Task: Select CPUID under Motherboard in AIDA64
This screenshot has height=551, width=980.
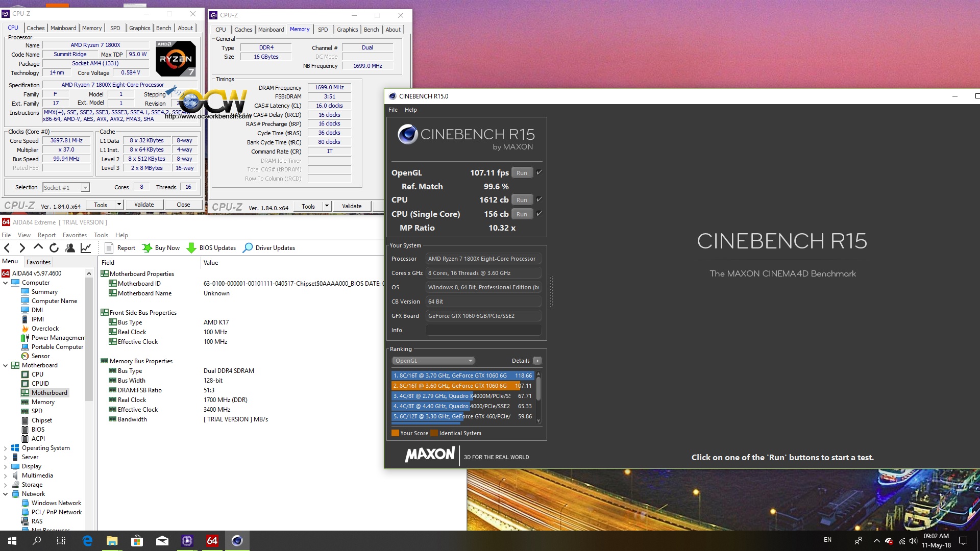Action: pos(40,384)
